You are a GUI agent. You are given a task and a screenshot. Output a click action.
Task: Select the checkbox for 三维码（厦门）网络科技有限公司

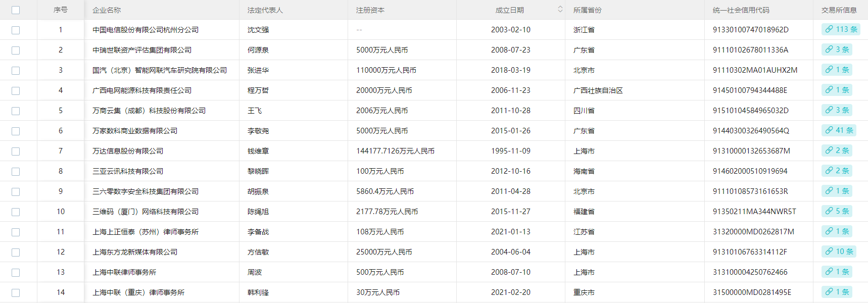16,212
